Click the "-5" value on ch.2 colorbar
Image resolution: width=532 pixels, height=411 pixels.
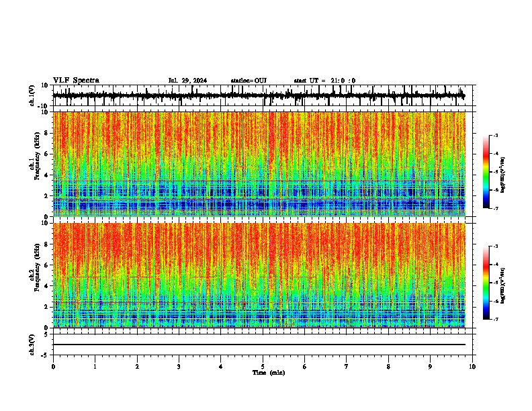click(495, 283)
